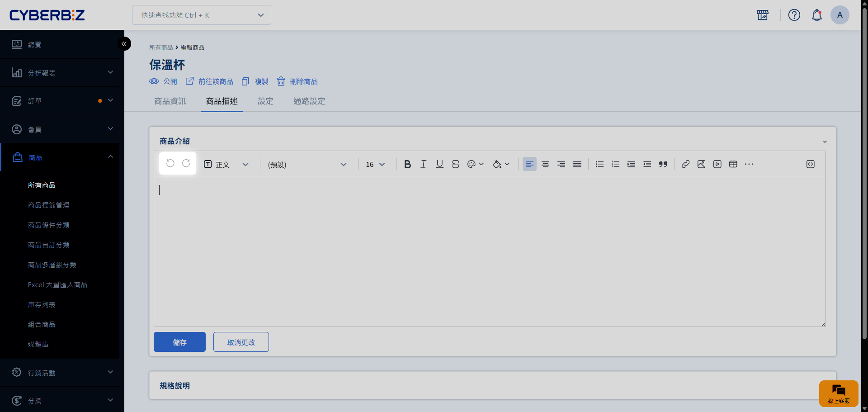Insert a table into the editor
The image size is (868, 412).
[733, 164]
